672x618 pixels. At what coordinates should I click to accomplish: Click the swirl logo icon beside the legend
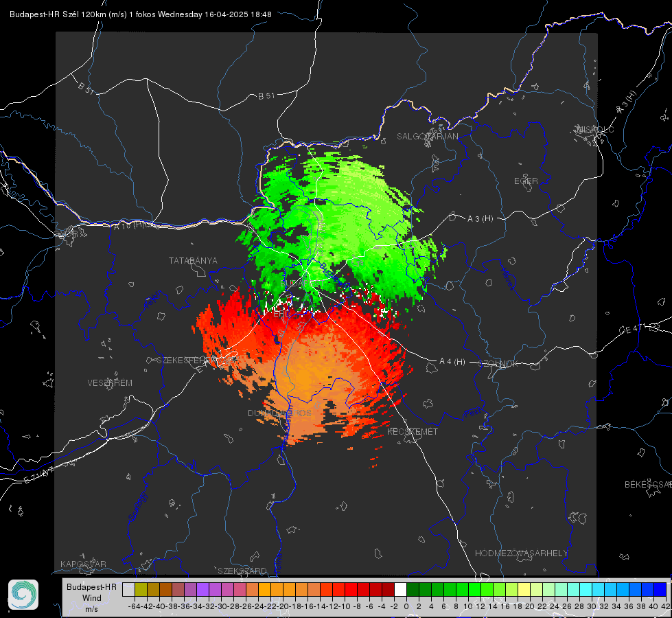click(23, 595)
